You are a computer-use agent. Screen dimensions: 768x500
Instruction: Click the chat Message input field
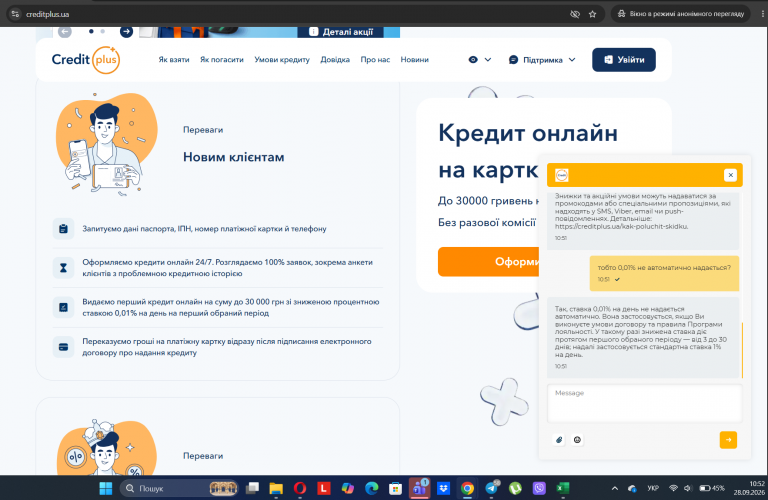coord(645,404)
